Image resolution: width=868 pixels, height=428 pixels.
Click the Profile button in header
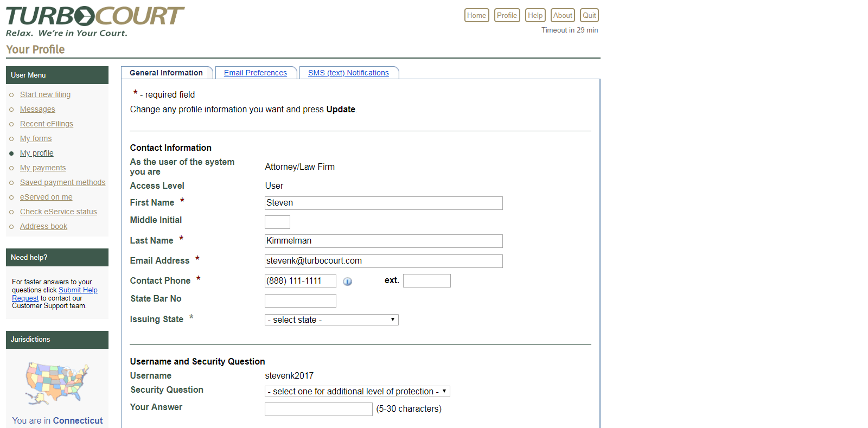click(507, 15)
